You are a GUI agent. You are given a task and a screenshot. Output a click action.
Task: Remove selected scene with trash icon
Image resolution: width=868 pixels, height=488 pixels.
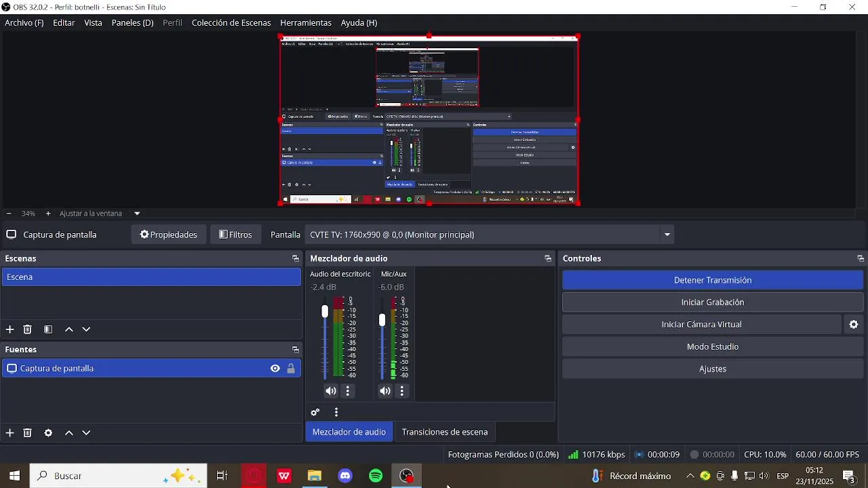pos(28,329)
